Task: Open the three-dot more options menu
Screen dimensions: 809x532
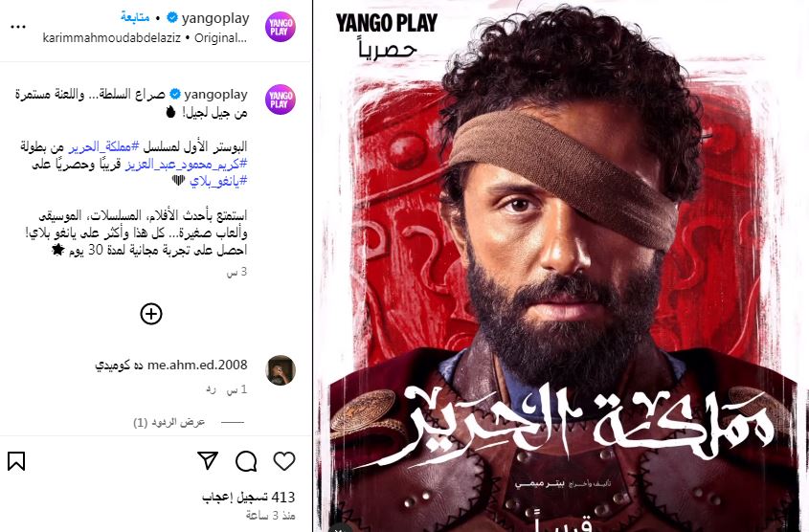Action: click(x=18, y=27)
